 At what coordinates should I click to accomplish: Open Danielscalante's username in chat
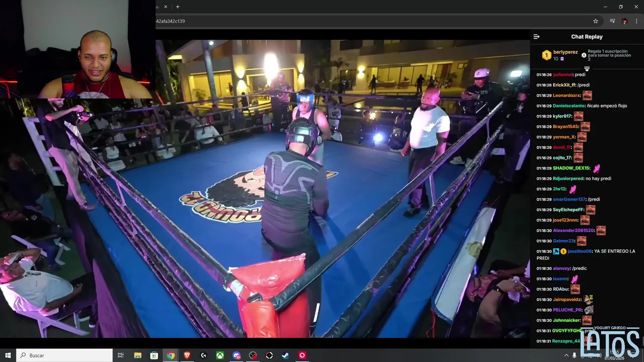pos(569,106)
